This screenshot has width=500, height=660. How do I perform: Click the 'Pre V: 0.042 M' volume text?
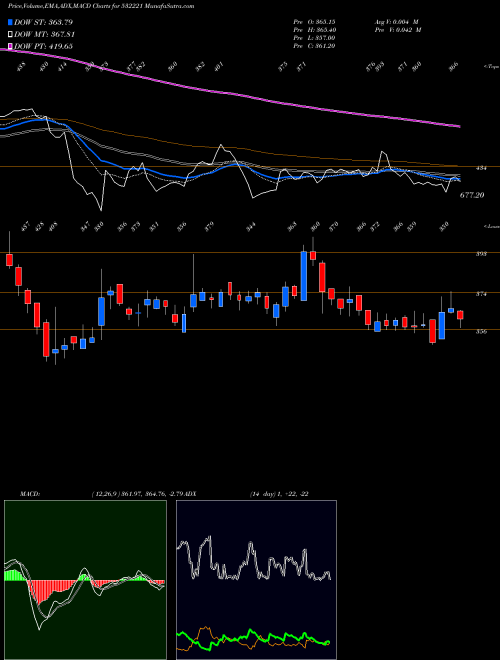398,30
